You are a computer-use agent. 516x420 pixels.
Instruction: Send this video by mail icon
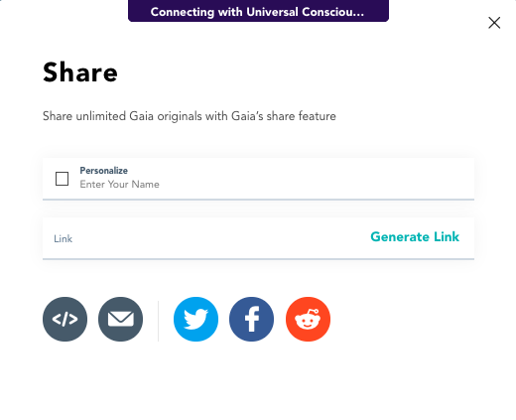pyautogui.click(x=121, y=319)
